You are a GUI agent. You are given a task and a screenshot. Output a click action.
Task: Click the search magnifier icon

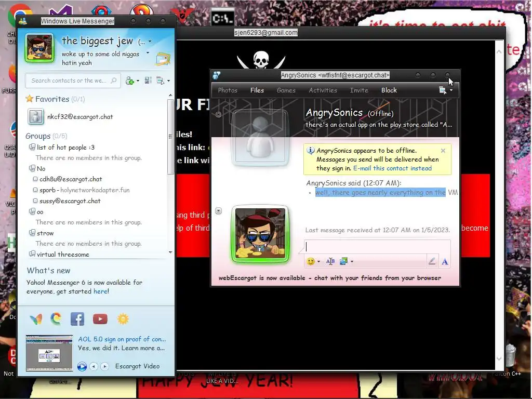114,81
